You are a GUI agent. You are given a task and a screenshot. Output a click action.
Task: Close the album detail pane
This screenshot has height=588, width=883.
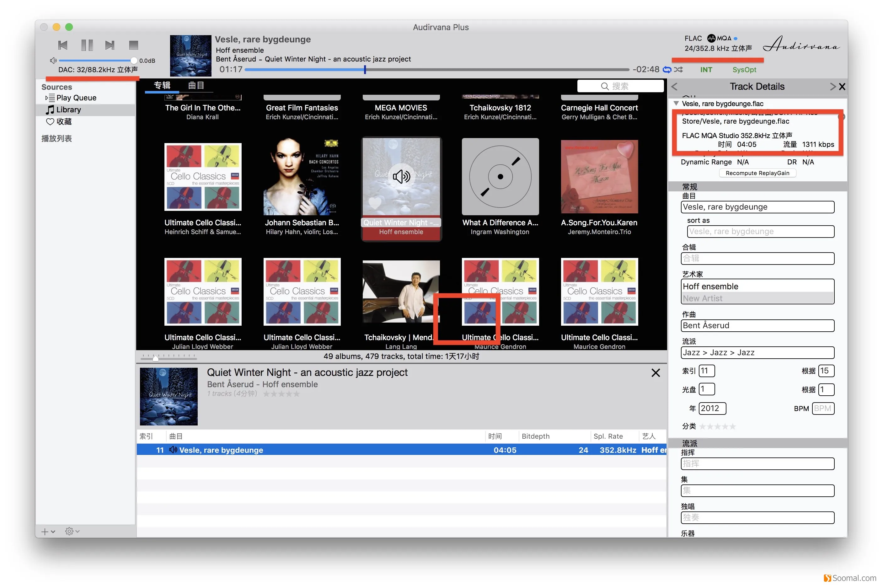tap(656, 373)
